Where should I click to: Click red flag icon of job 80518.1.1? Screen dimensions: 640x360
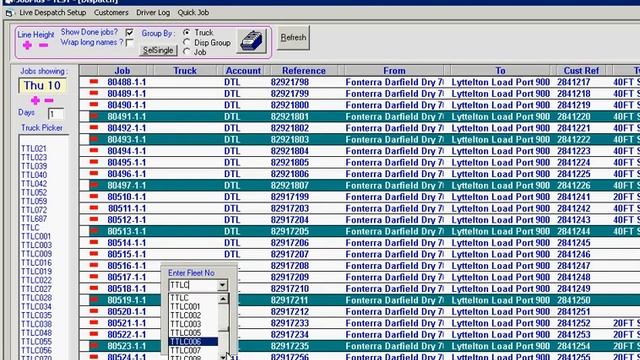pyautogui.click(x=94, y=288)
